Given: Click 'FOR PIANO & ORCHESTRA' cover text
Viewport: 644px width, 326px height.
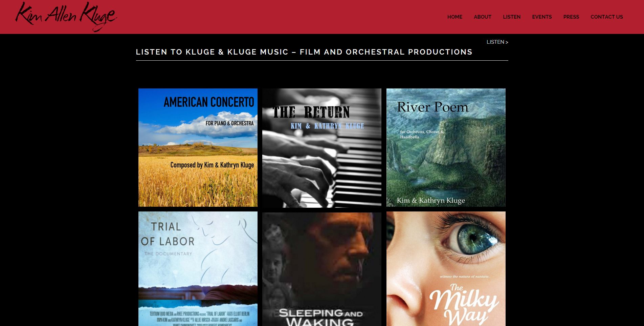Looking at the screenshot, I should pyautogui.click(x=229, y=123).
